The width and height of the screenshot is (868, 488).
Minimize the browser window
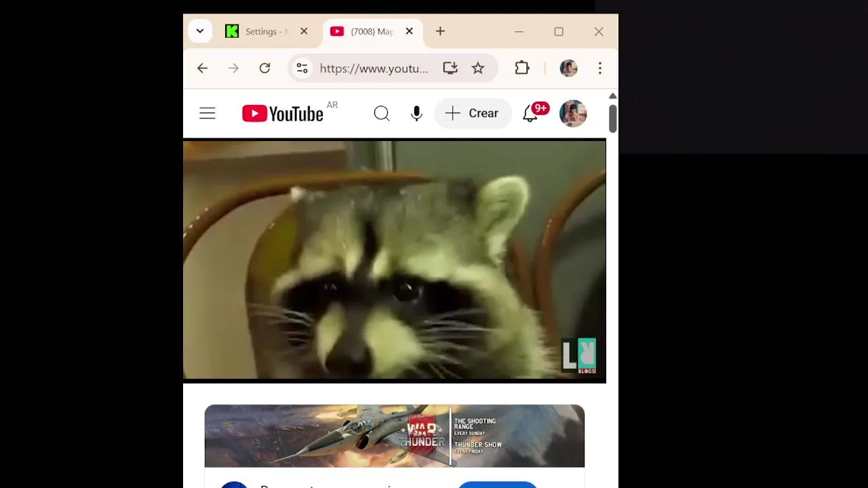pyautogui.click(x=519, y=31)
